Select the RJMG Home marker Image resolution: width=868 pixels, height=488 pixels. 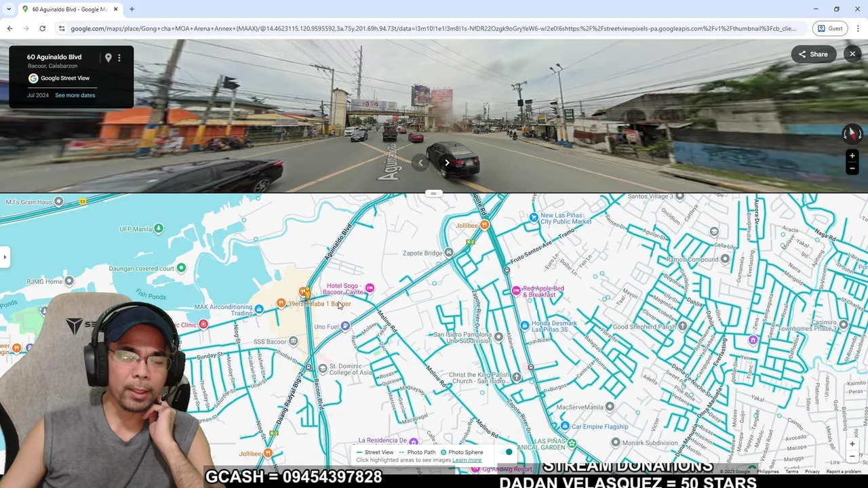click(68, 281)
